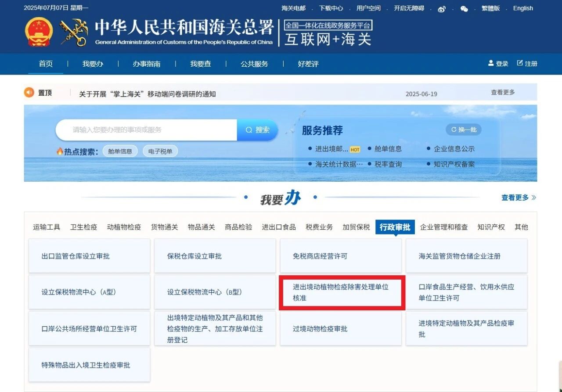Click the national emblem logo
The width and height of the screenshot is (562, 392).
(x=39, y=32)
